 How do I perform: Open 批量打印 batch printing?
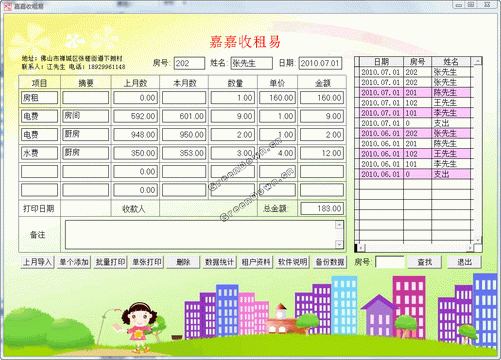[110, 262]
